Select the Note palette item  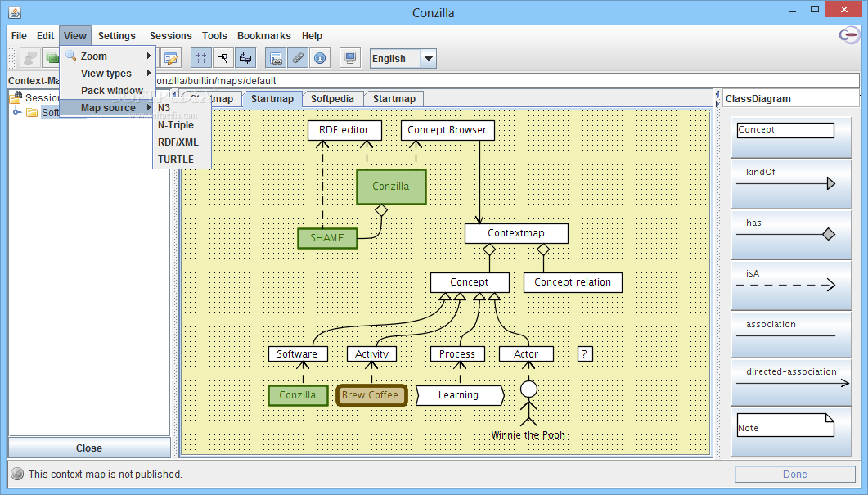point(791,432)
